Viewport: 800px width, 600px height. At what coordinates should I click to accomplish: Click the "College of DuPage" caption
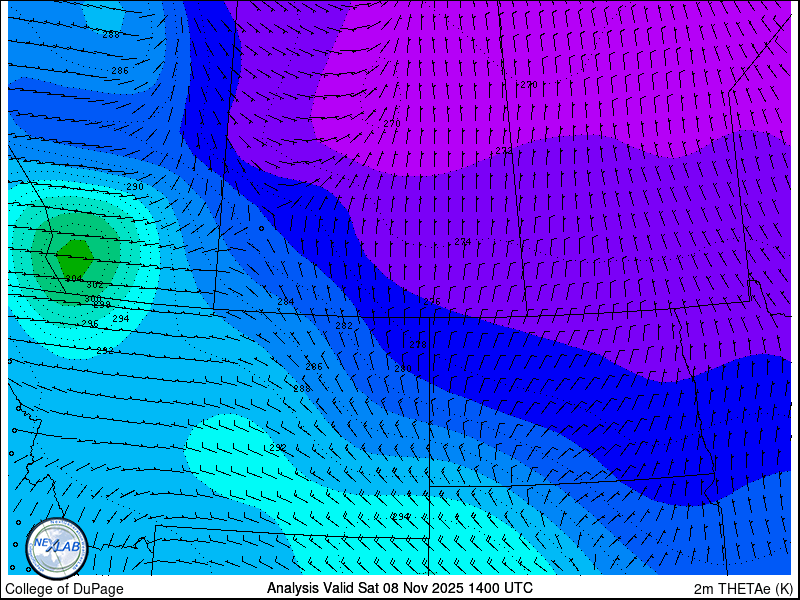point(64,589)
